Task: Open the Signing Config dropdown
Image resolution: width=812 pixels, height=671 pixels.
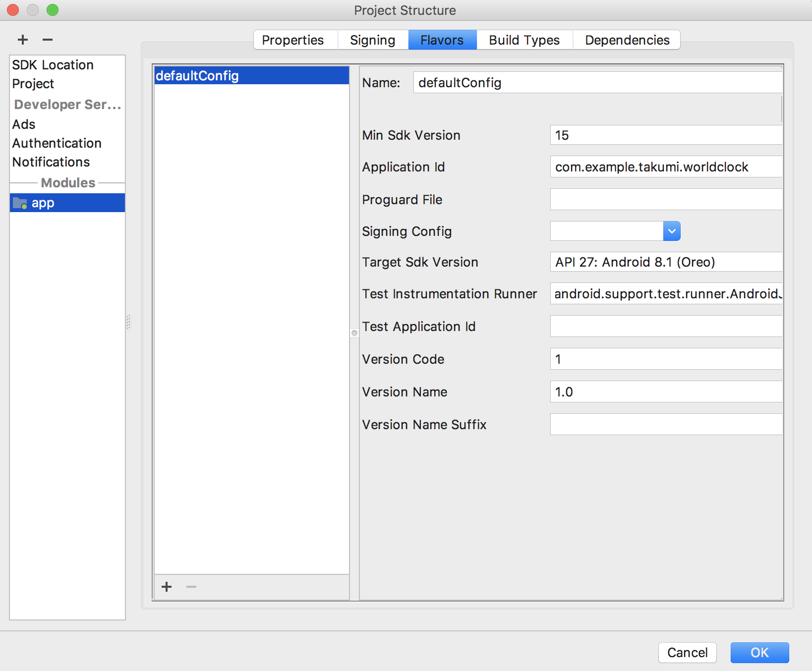Action: coord(672,231)
